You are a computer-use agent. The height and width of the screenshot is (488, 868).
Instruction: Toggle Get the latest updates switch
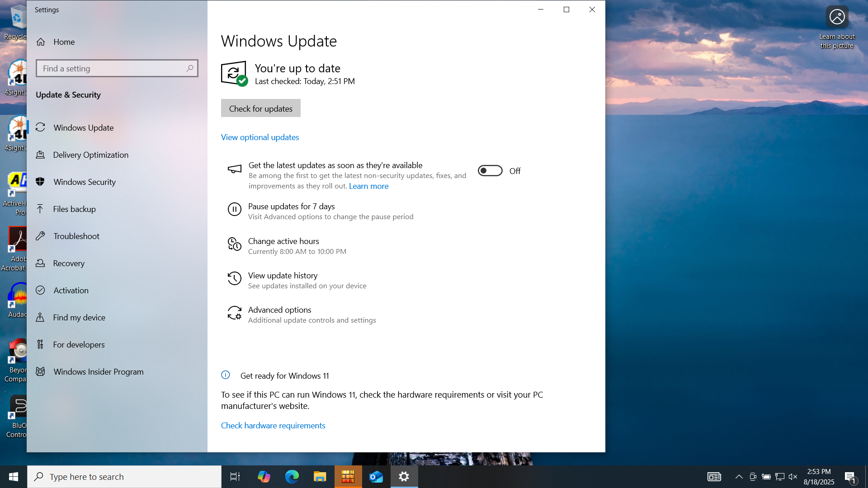coord(490,171)
